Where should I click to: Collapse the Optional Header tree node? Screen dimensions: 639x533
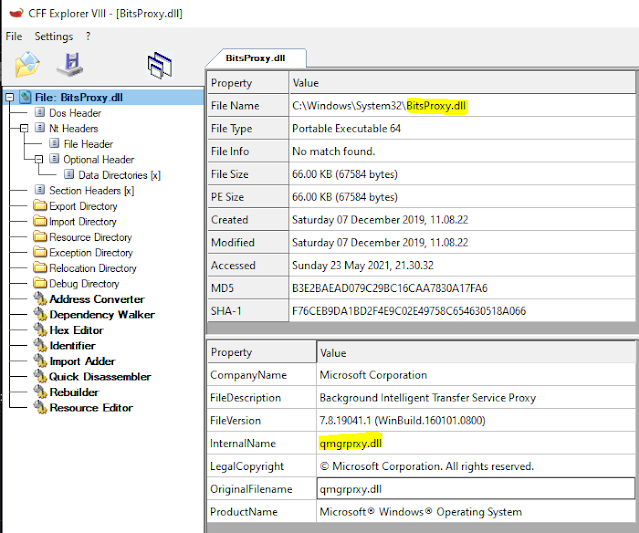coord(39,159)
